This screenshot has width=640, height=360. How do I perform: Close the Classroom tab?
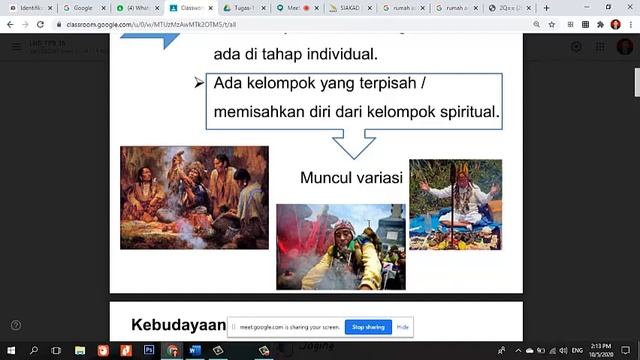click(x=211, y=8)
